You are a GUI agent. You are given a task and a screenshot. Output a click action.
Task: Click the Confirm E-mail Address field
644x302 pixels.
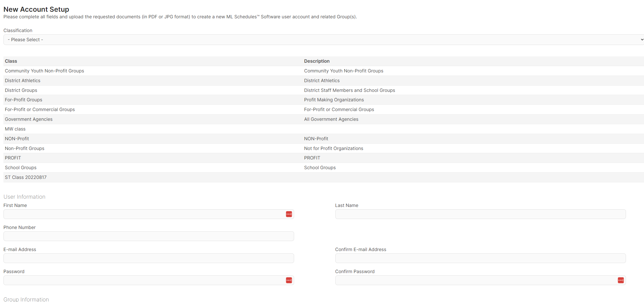480,258
